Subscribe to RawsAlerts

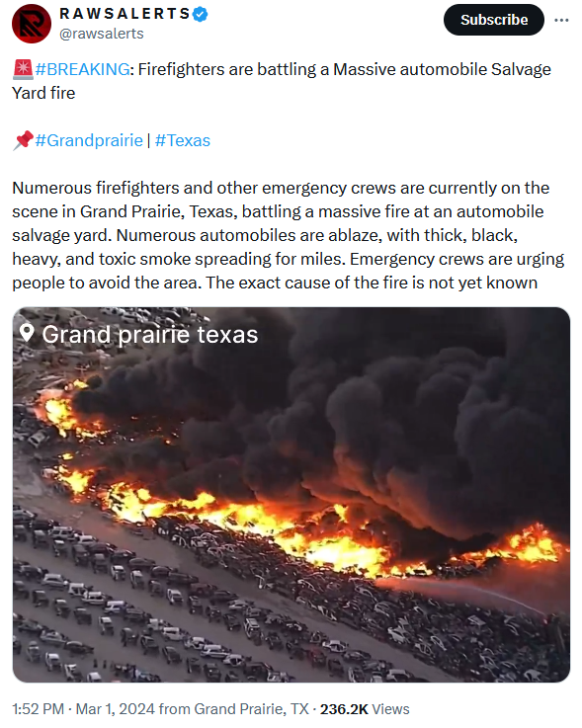coord(494,20)
